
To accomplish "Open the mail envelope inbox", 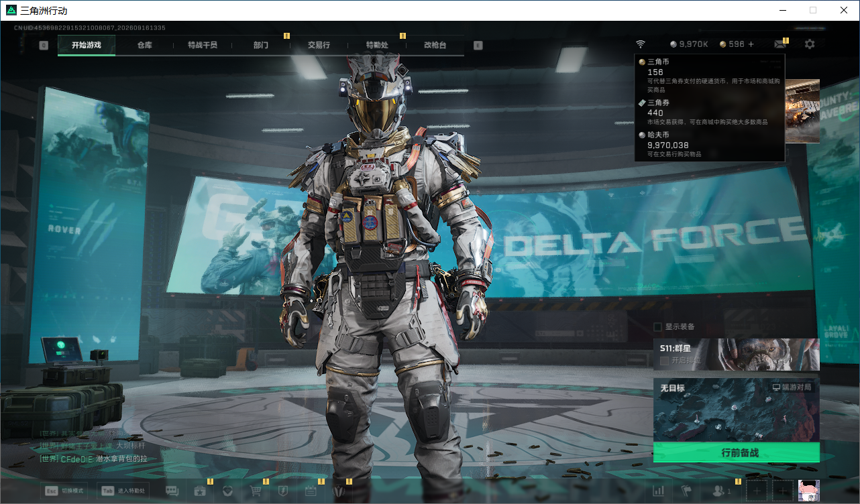I will click(x=780, y=44).
